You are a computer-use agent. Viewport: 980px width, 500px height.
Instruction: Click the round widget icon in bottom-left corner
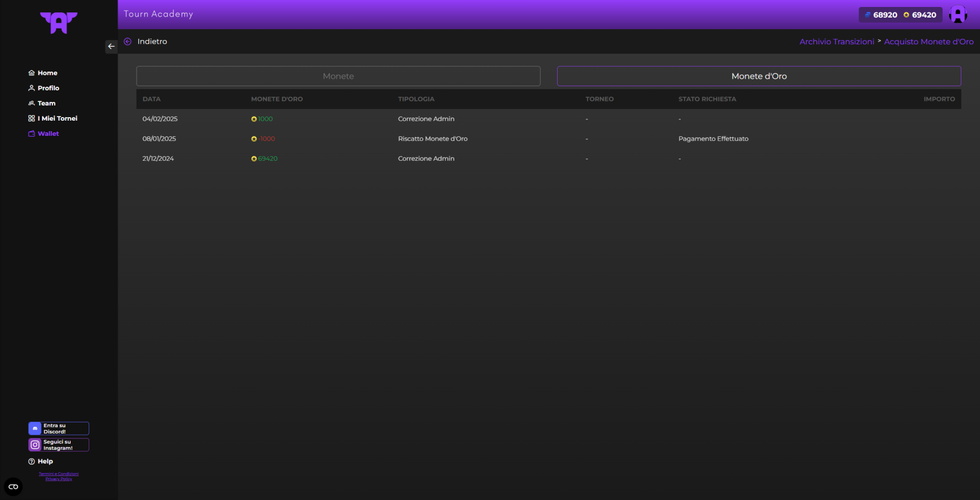pos(13,487)
